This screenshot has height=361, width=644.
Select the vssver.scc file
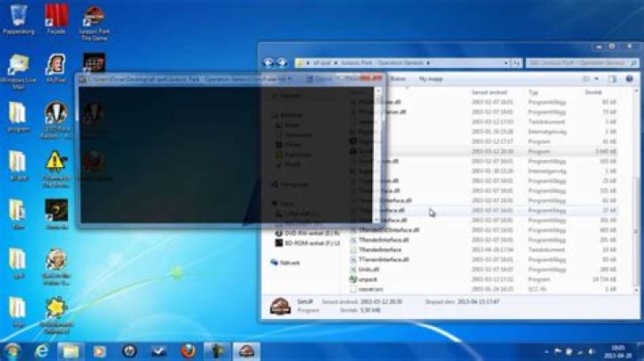(372, 289)
